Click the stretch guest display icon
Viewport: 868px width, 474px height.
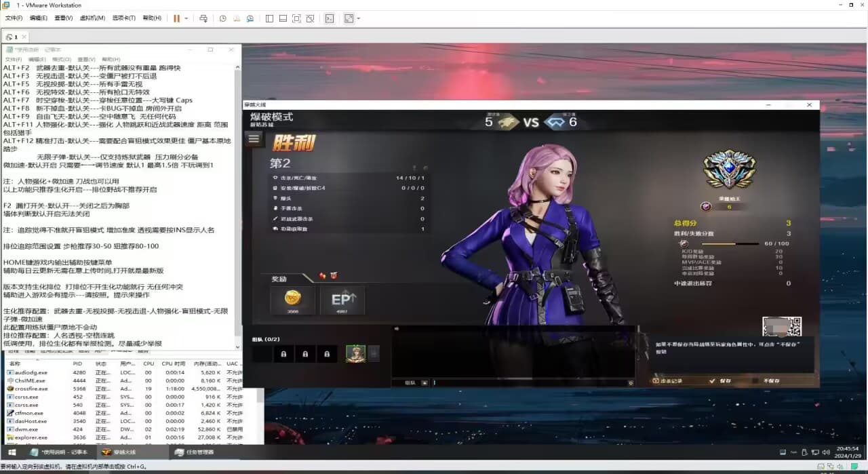tap(349, 18)
